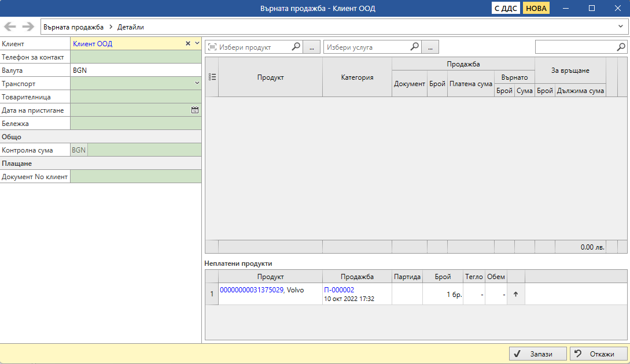The image size is (630, 364).
Task: Open product browse ellipsis button
Action: point(312,47)
